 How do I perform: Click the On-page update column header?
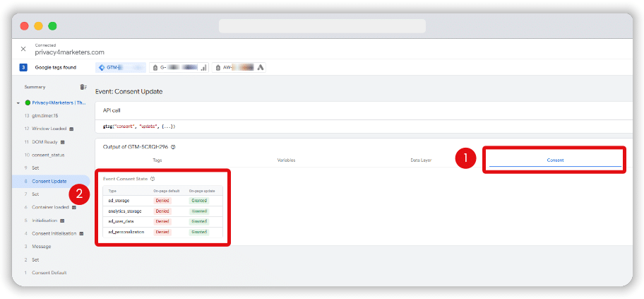point(202,191)
